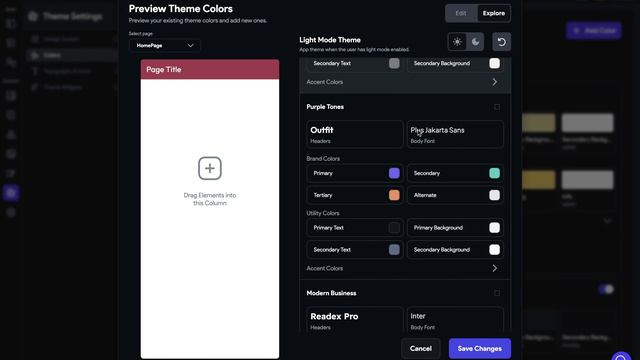
Task: Expand the upper Accent Colors row
Action: (405, 82)
